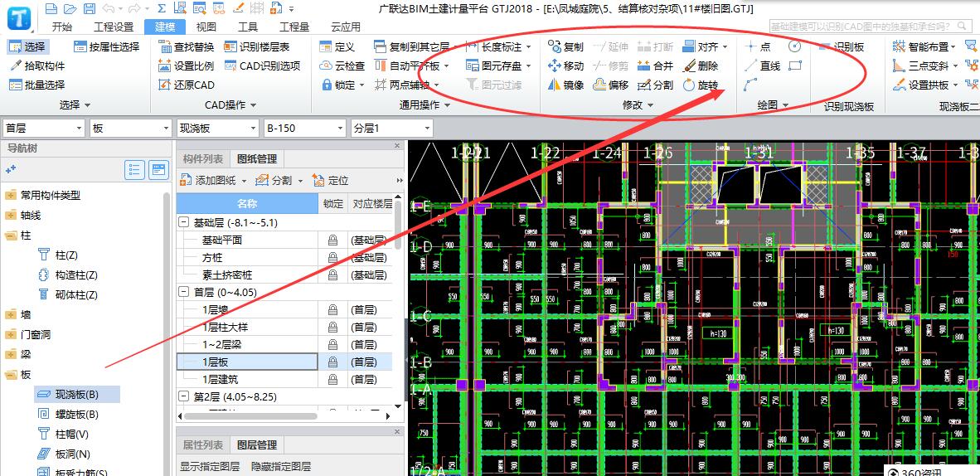
Task: Click 定位 locate button in drawing manager
Action: (331, 180)
